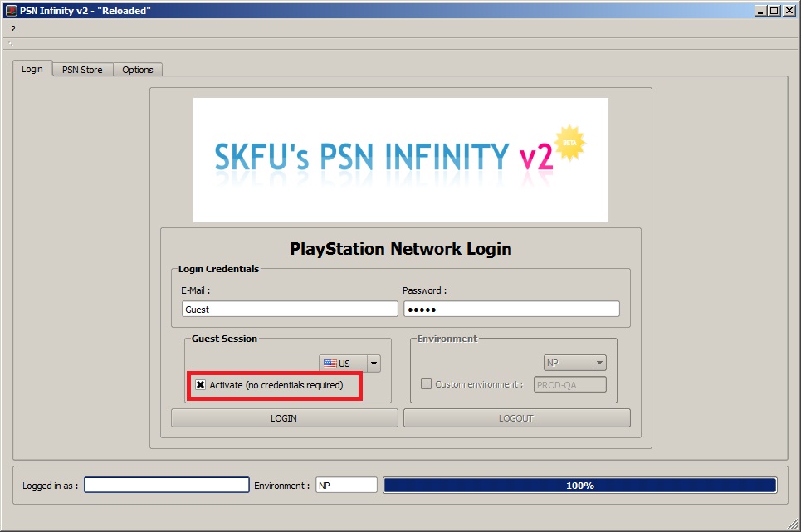Enable the Custom environment checkbox
This screenshot has width=801, height=532.
[x=426, y=384]
